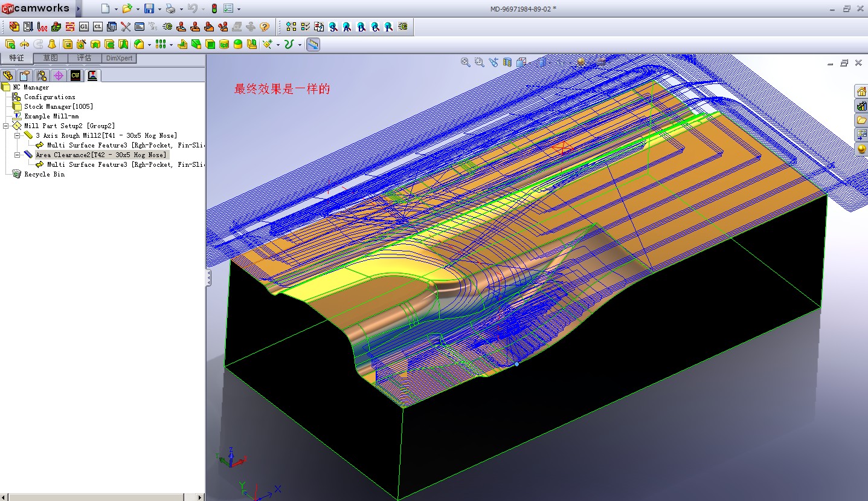Screen dimensions: 868x501
Task: Click the G1 Post Process icon
Action: pyautogui.click(x=84, y=27)
